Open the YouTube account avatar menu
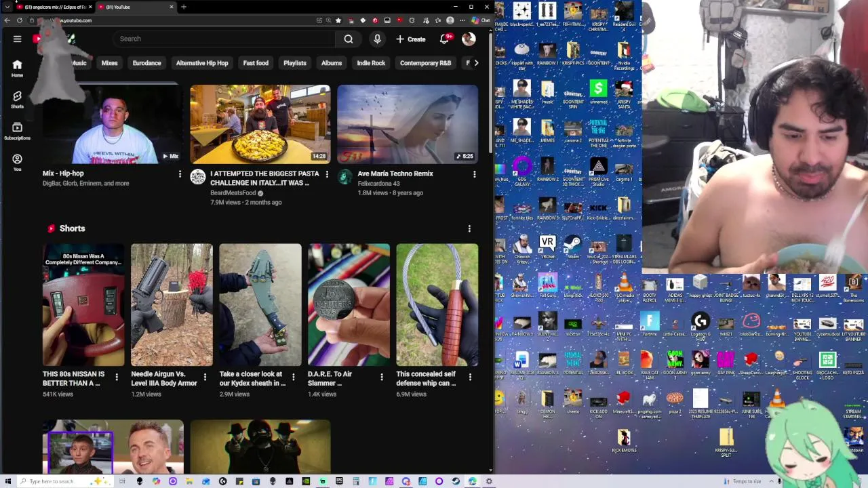868x488 pixels. tap(469, 39)
